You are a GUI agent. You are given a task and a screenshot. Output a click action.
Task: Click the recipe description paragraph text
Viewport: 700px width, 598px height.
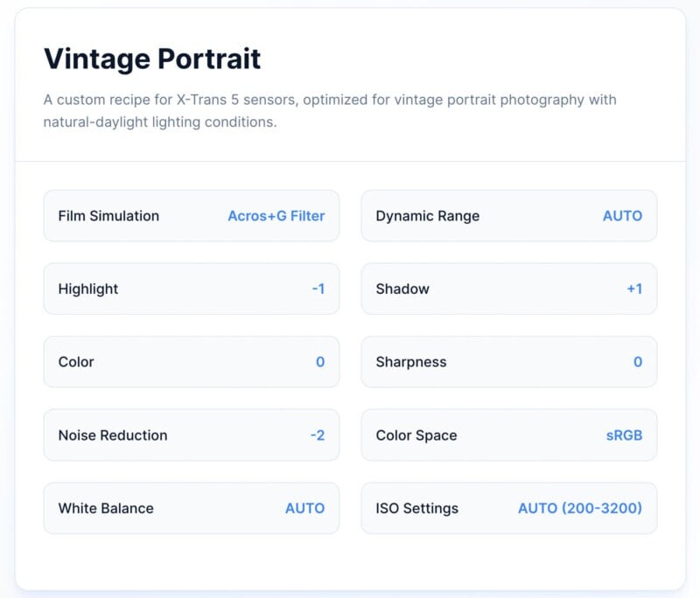(330, 110)
